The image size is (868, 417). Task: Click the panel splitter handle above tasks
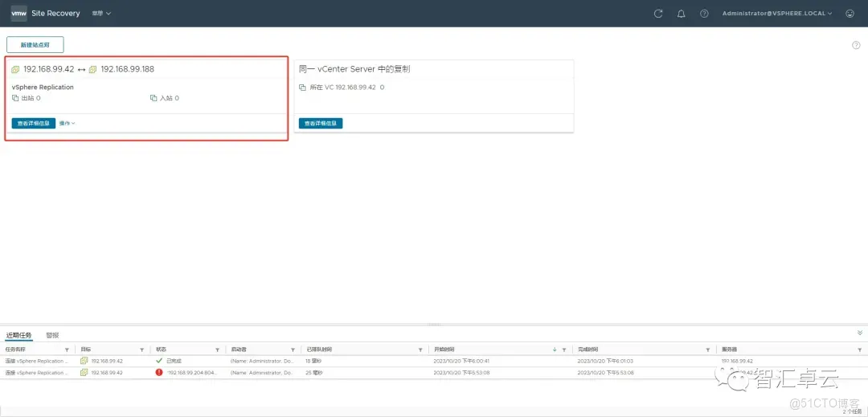(x=434, y=325)
